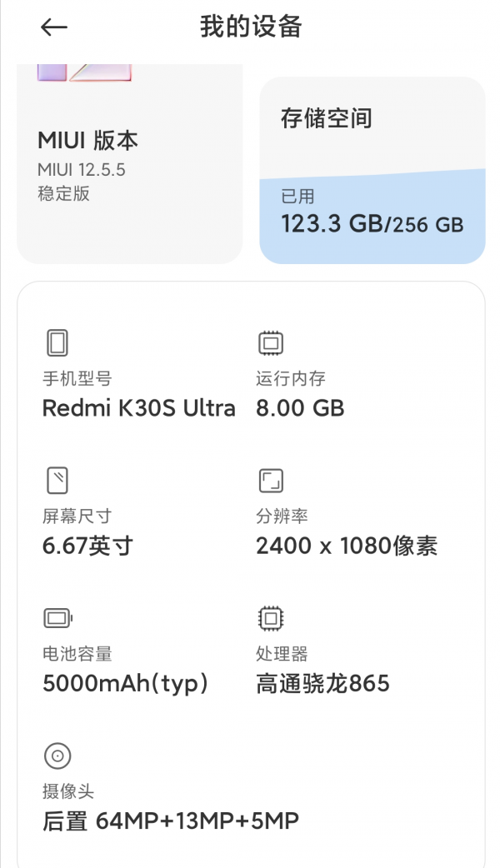Screen dimensions: 500x868
Task: Tap the storage usage progress area showing 123.3 GB
Action: point(372,212)
